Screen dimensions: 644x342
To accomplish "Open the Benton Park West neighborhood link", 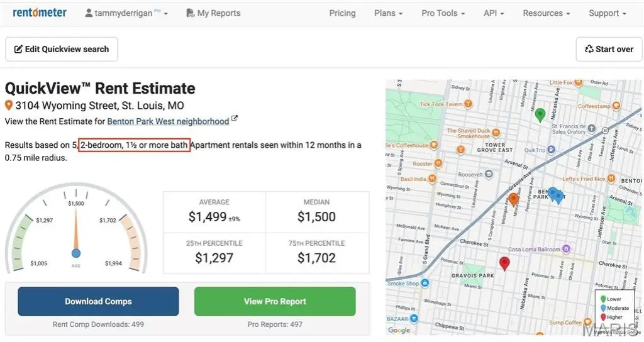I will pyautogui.click(x=168, y=121).
